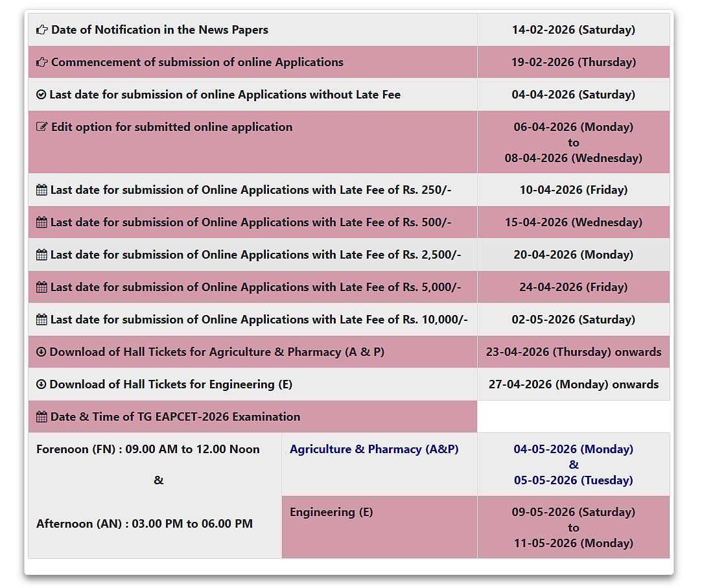Click the hand icon beside Commencement of submission
Image resolution: width=713 pixels, height=588 pixels.
pos(42,62)
